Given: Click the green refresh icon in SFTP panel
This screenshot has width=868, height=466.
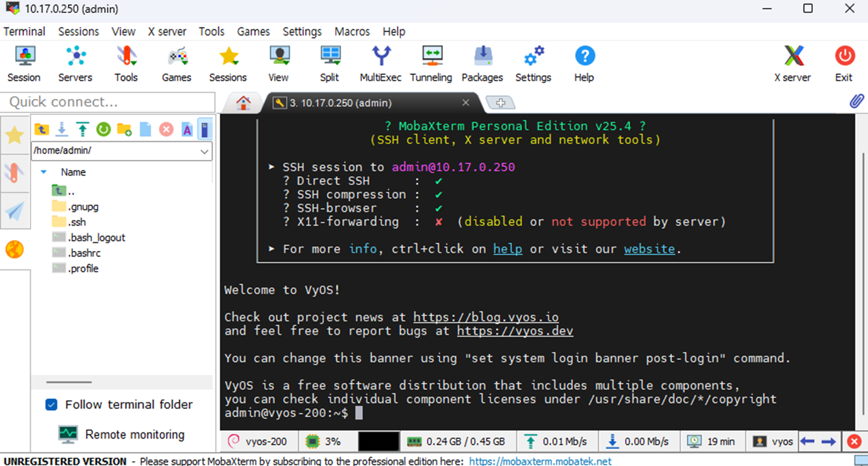Looking at the screenshot, I should [104, 129].
